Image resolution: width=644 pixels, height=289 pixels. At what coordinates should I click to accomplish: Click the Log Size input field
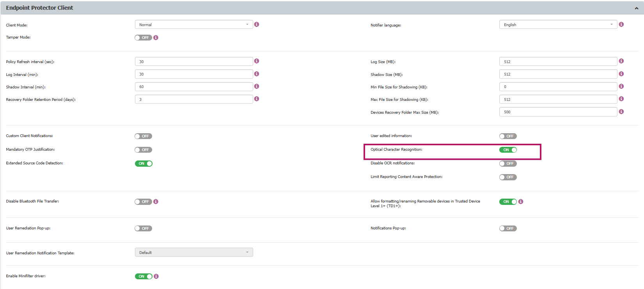(x=558, y=62)
